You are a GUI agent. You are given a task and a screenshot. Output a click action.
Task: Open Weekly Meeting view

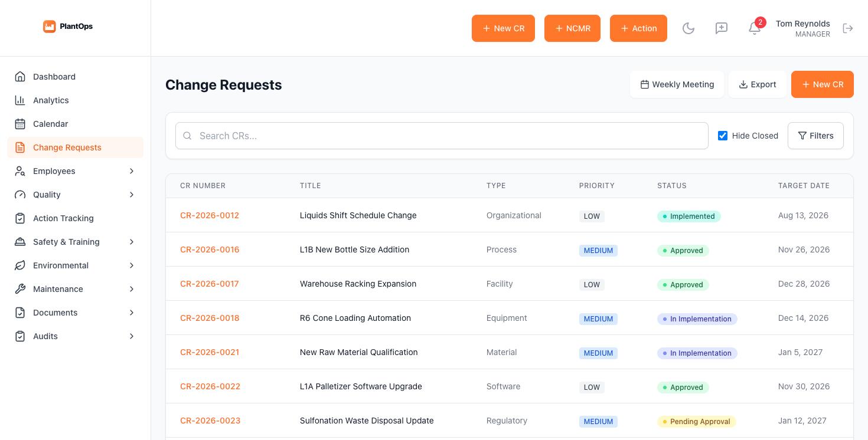(677, 84)
